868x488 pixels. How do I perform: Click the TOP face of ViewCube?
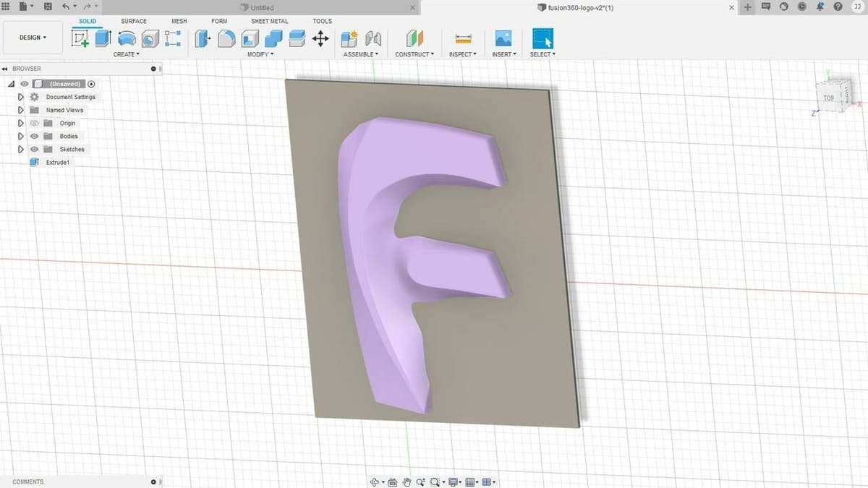[828, 98]
